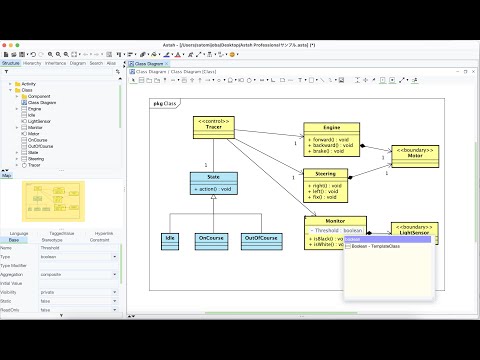Open the Constraint properties tab
The height and width of the screenshot is (360, 480).
click(99, 240)
